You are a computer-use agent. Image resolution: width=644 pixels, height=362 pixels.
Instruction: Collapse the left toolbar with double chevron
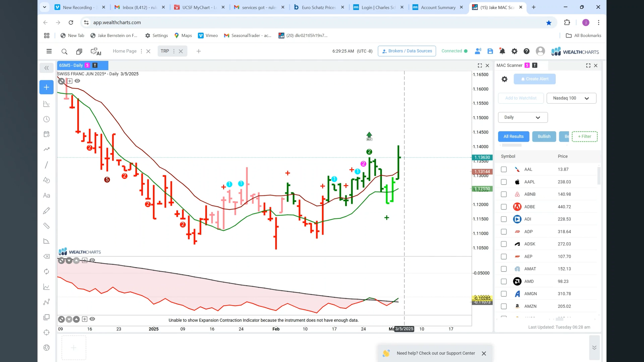pyautogui.click(x=47, y=68)
